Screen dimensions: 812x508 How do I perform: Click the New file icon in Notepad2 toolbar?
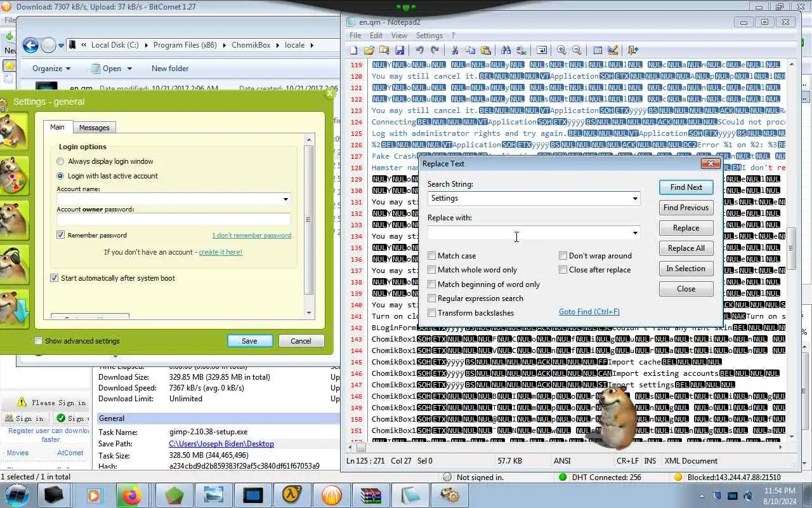[x=353, y=50]
